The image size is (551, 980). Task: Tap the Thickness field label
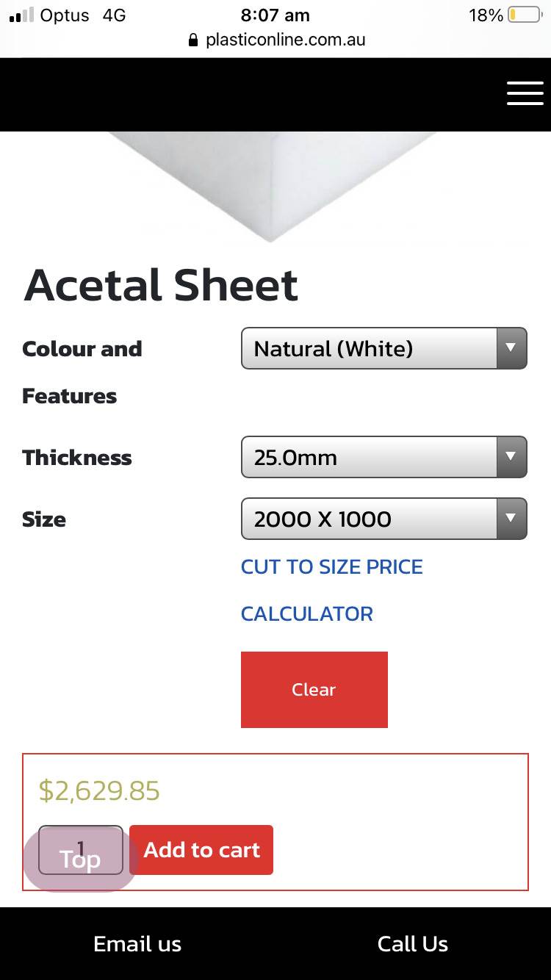point(77,458)
